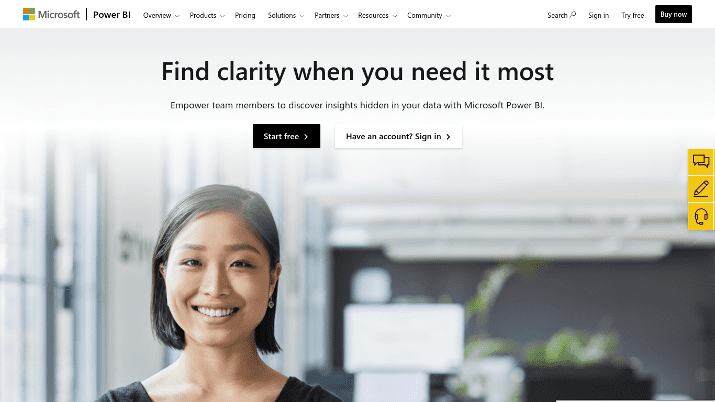Click the arrow on Start free

306,137
